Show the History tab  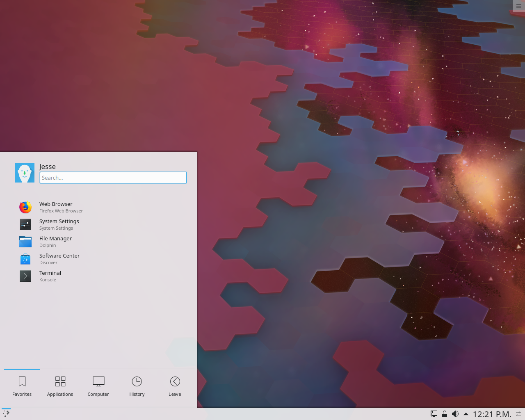[137, 386]
